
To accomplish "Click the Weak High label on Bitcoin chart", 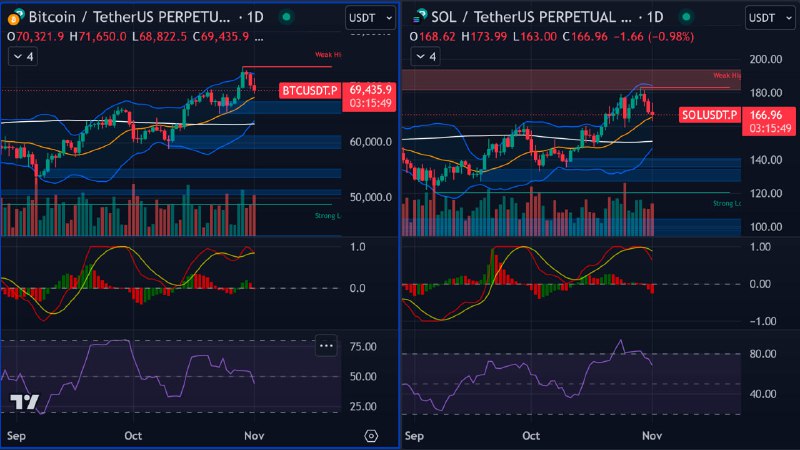I will click(328, 55).
